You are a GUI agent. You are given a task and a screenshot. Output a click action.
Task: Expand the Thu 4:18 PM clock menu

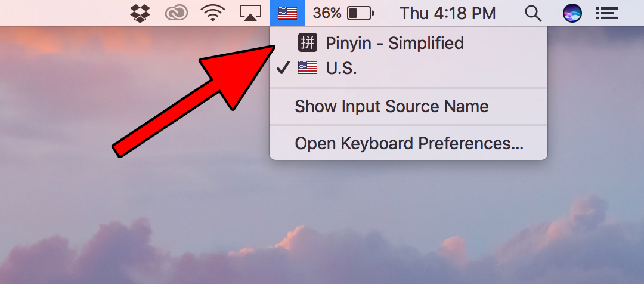click(448, 13)
